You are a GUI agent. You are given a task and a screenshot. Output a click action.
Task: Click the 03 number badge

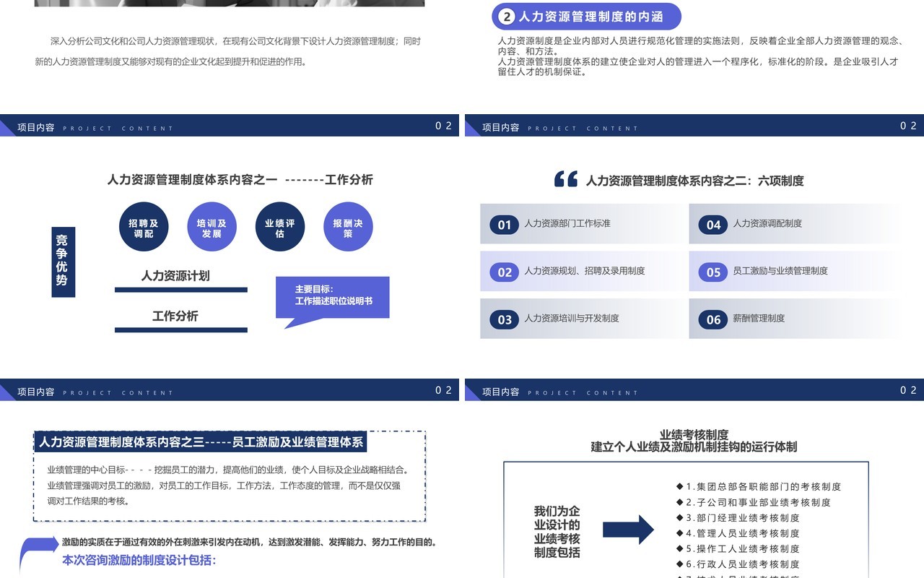pyautogui.click(x=505, y=319)
